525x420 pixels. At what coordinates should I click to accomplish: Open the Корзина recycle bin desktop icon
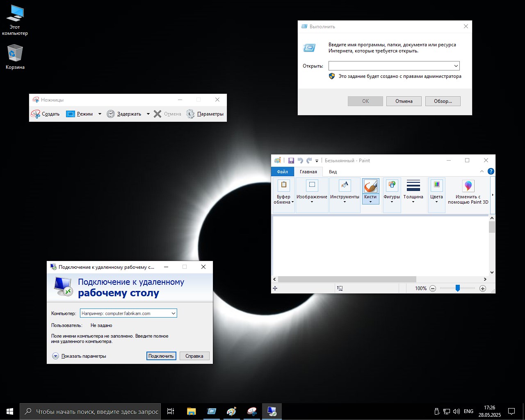[15, 54]
